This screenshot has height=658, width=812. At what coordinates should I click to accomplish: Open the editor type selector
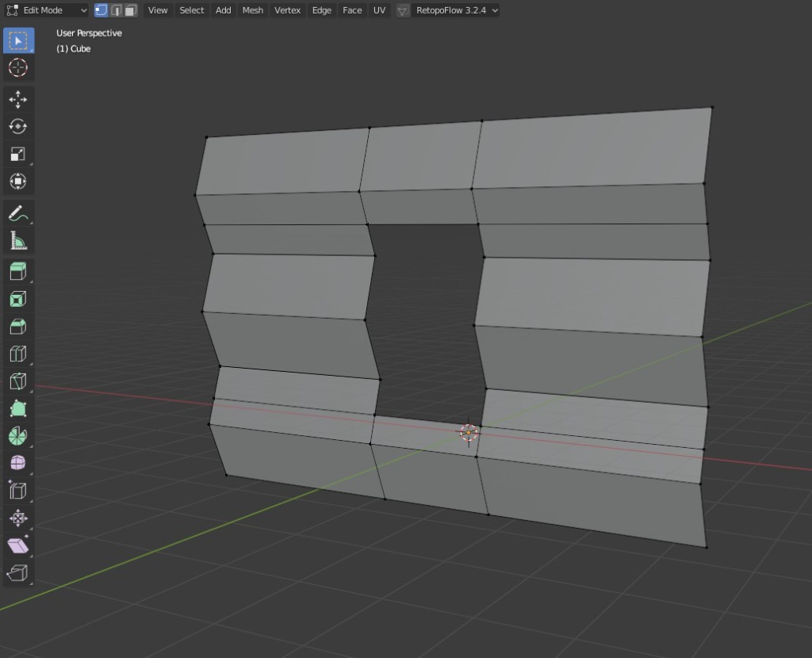click(12, 10)
